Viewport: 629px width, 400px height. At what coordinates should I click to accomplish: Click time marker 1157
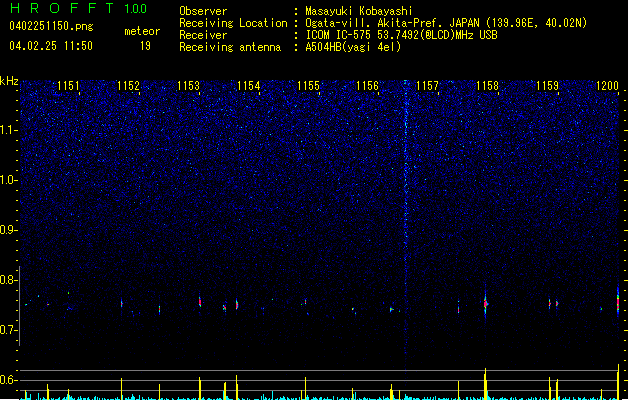428,85
